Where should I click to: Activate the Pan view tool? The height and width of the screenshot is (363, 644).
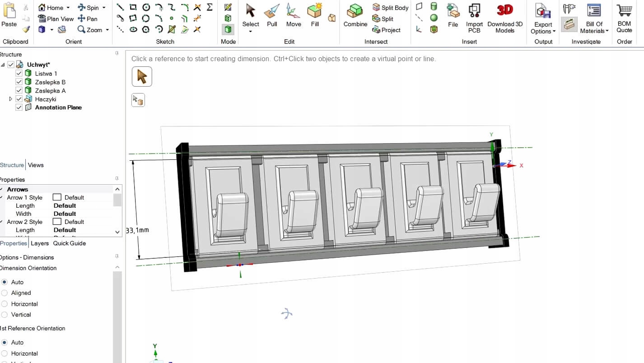click(x=88, y=19)
